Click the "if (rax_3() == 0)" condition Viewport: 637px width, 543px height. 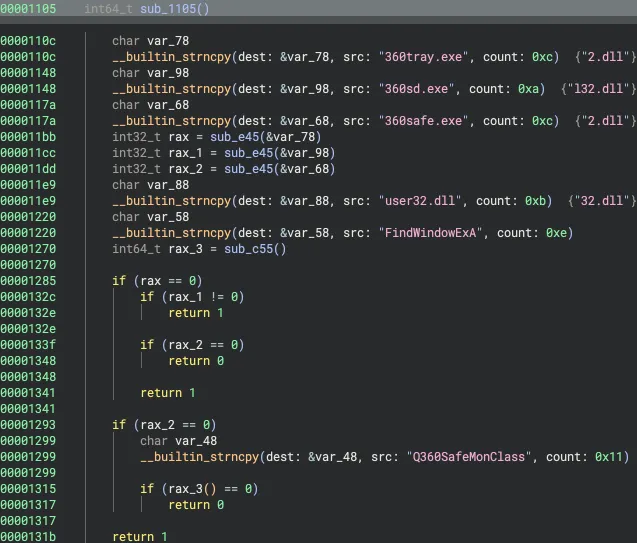(199, 489)
